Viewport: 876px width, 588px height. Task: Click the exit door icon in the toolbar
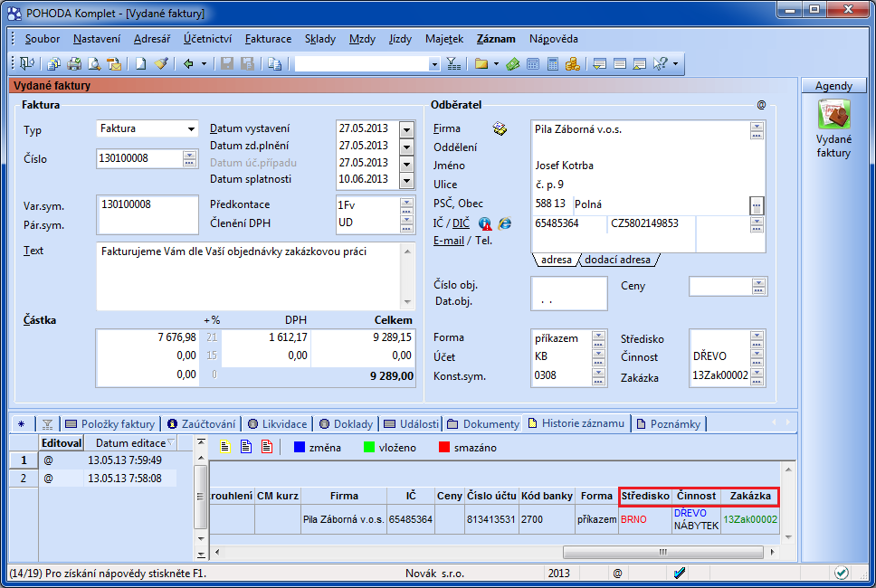[26, 63]
